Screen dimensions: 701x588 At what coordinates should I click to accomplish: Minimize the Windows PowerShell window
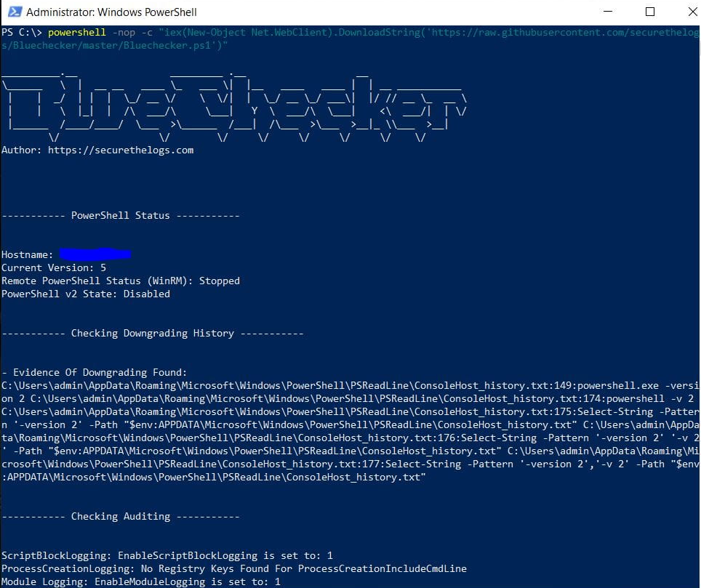coord(608,12)
